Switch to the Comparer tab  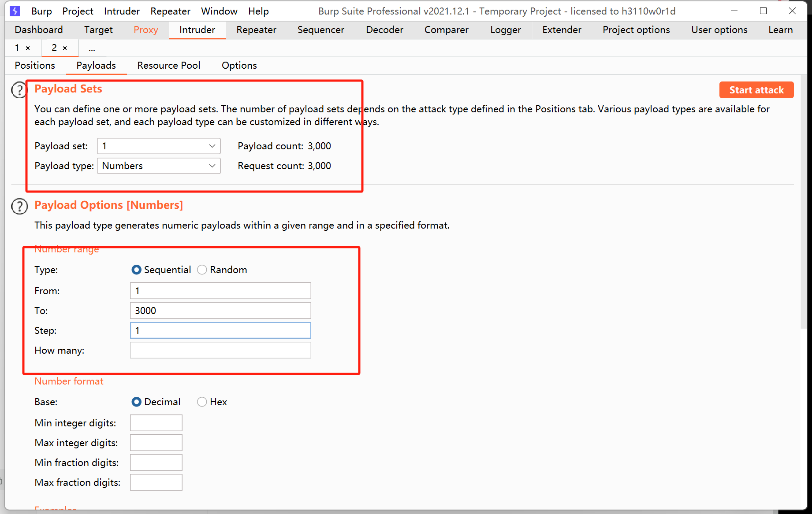click(446, 30)
